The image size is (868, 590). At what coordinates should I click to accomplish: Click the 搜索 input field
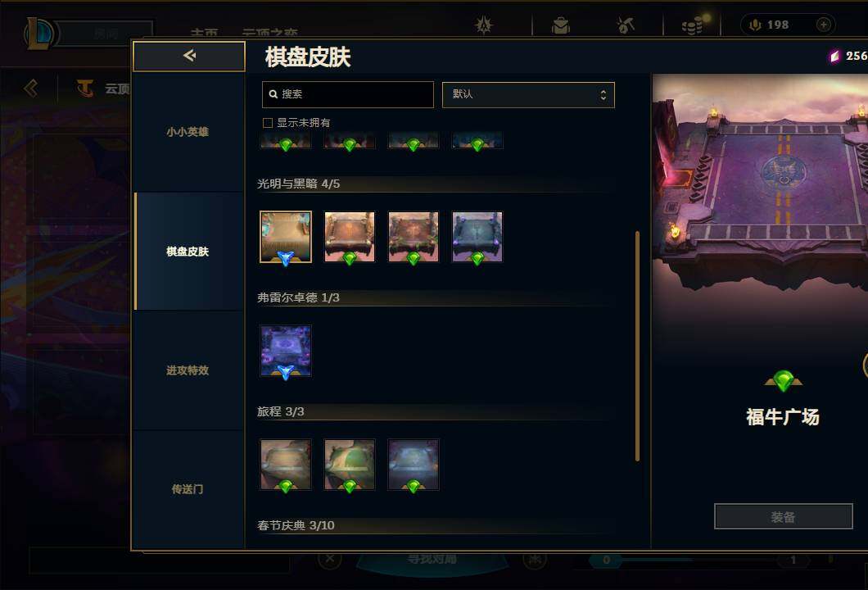[x=348, y=95]
